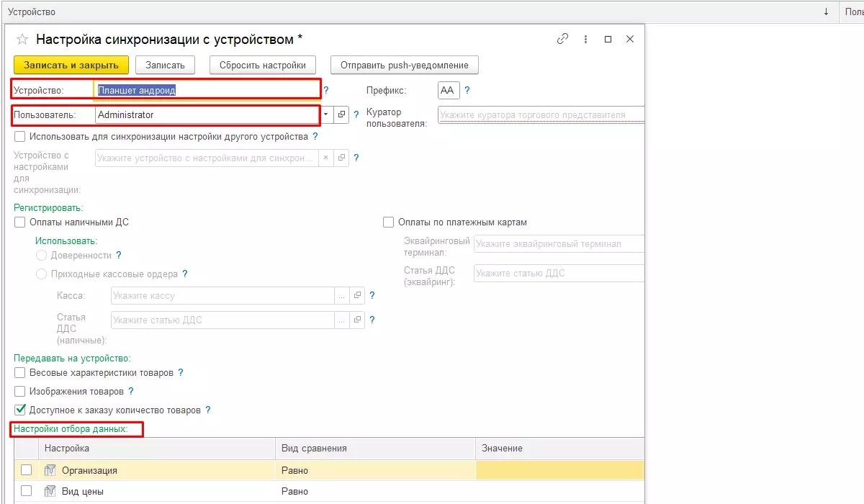The height and width of the screenshot is (504, 864).
Task: Click device with sync settings input field
Action: click(207, 158)
